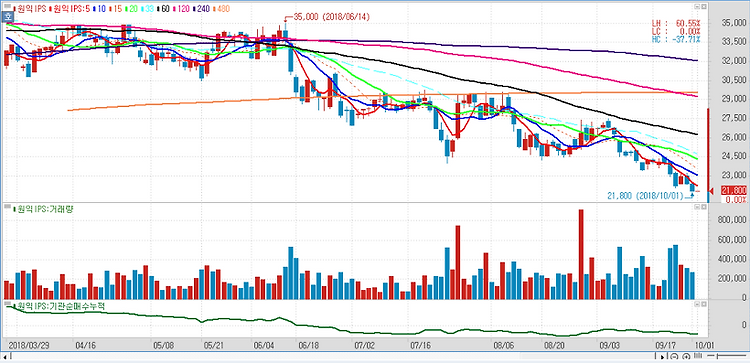Click the 10/01 date axis label
The image size is (750, 363).
tap(705, 345)
